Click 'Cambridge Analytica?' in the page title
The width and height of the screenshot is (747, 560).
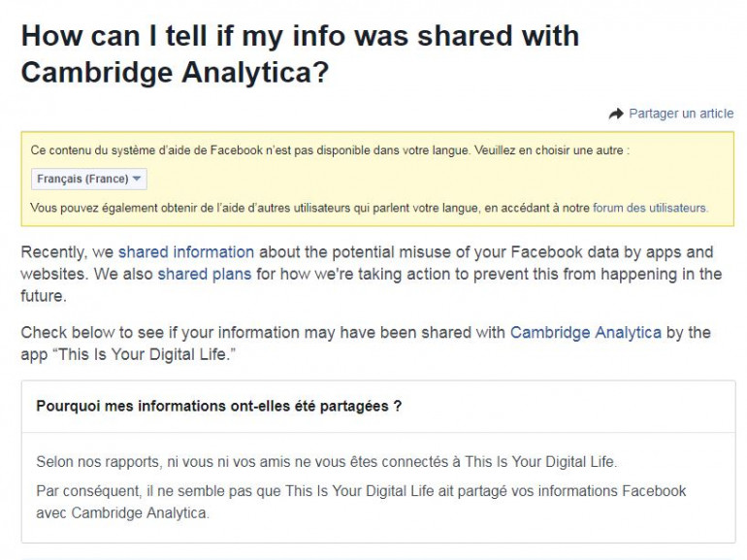(176, 73)
